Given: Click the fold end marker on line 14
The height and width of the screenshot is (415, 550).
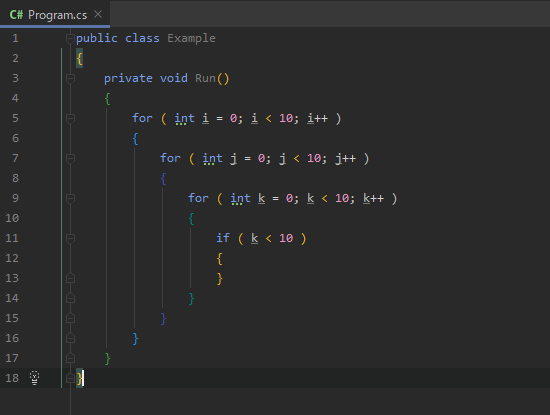Looking at the screenshot, I should pos(70,298).
